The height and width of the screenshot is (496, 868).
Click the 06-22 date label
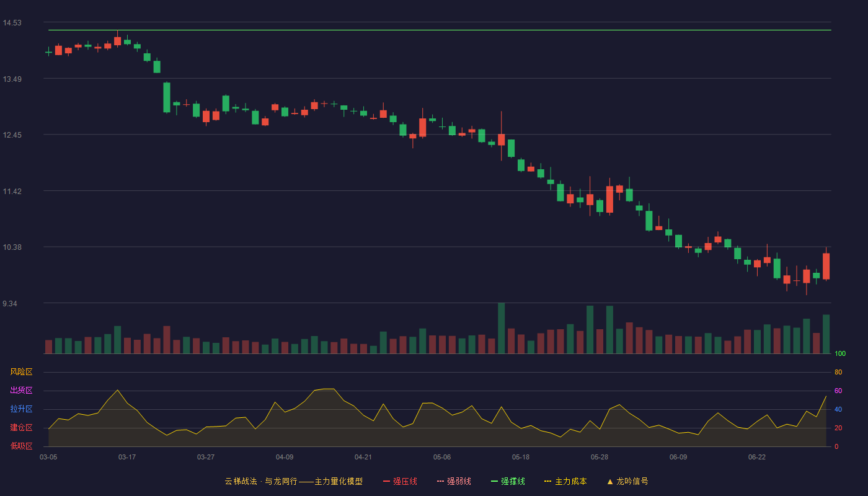757,457
